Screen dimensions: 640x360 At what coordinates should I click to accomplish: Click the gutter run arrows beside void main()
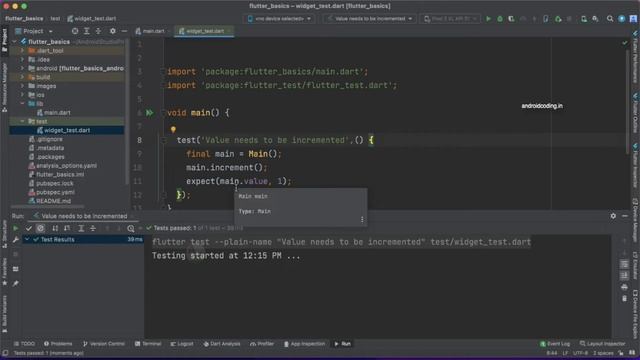coord(149,113)
